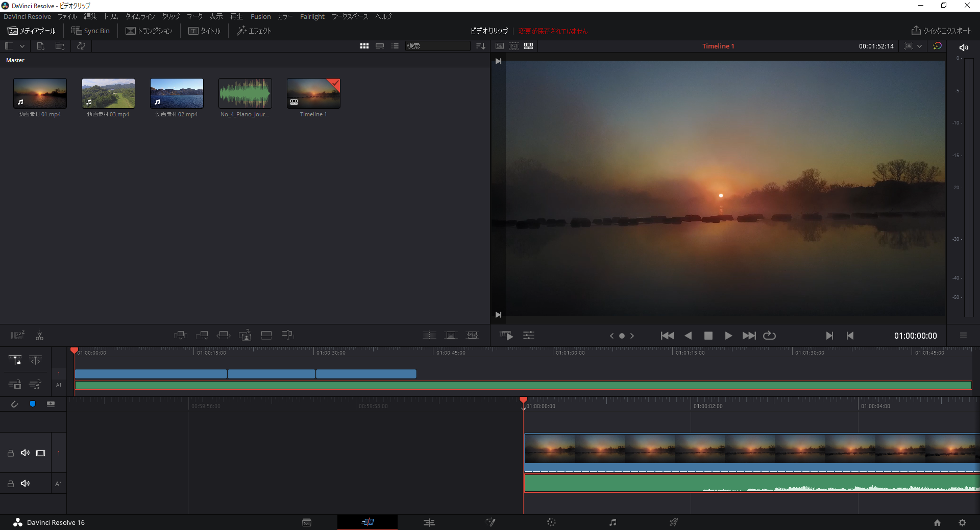Screen dimensions: 980x530
Task: Click the split clip scissors icon
Action: 39,336
